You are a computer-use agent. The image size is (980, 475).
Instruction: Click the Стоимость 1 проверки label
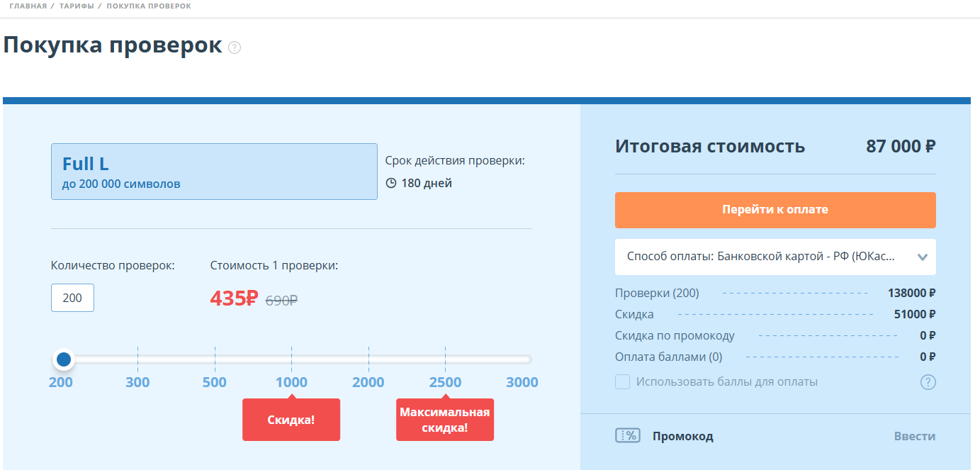coord(274,266)
